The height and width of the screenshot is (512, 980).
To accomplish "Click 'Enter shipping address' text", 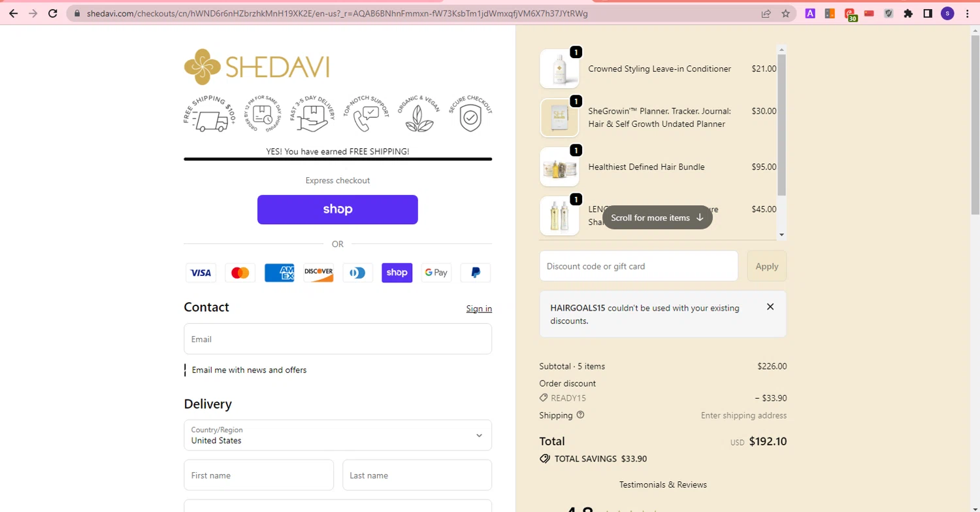I will coord(743,415).
